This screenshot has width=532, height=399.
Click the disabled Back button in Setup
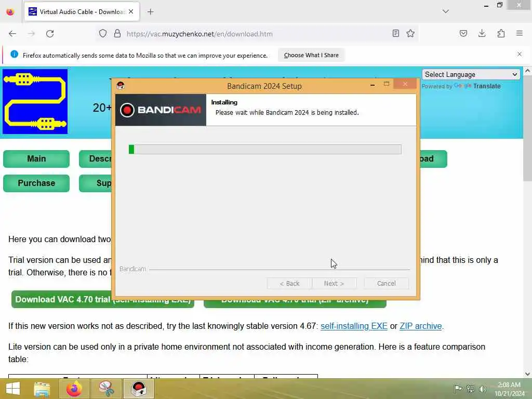click(289, 283)
